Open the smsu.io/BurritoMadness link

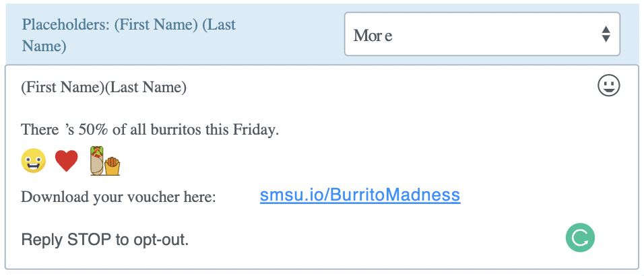[x=360, y=195]
